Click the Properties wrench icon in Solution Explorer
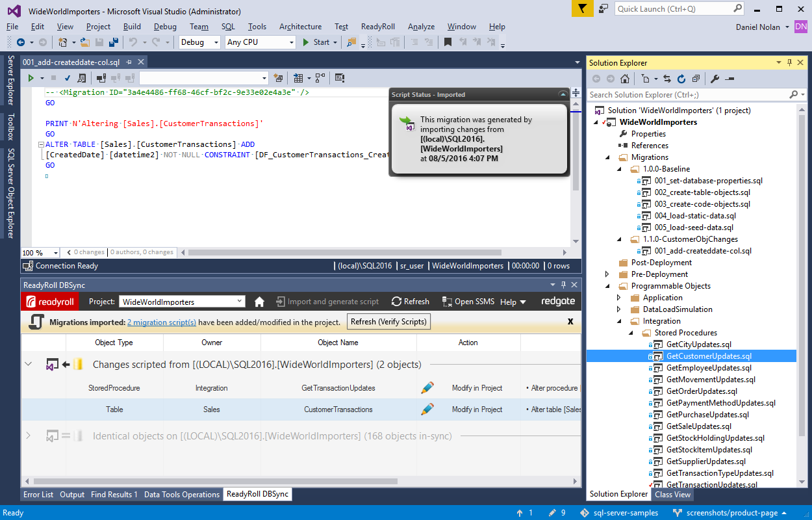812x520 pixels. coord(715,79)
